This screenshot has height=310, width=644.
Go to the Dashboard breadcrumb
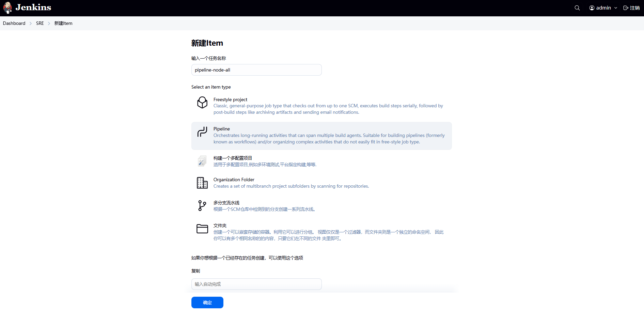click(14, 23)
